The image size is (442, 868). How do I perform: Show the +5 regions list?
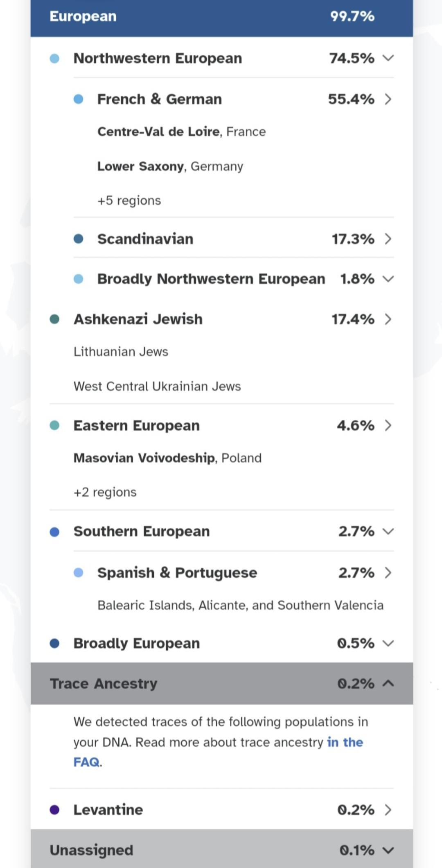click(129, 200)
